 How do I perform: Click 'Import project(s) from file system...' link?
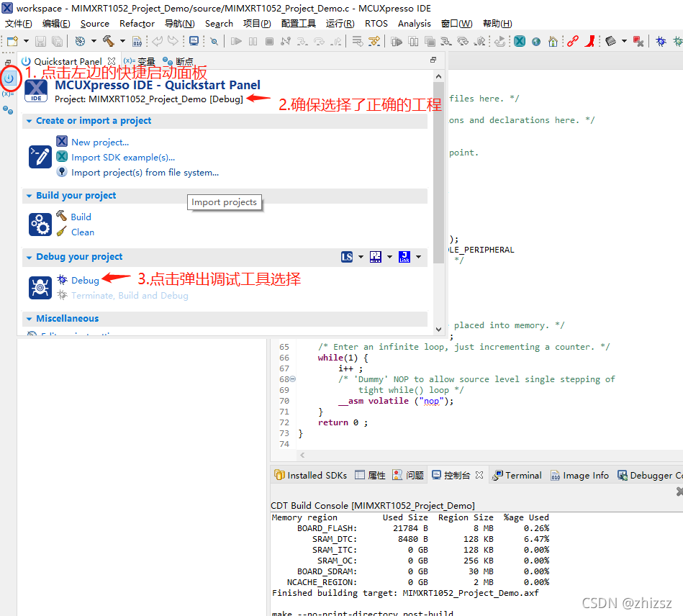coord(145,173)
